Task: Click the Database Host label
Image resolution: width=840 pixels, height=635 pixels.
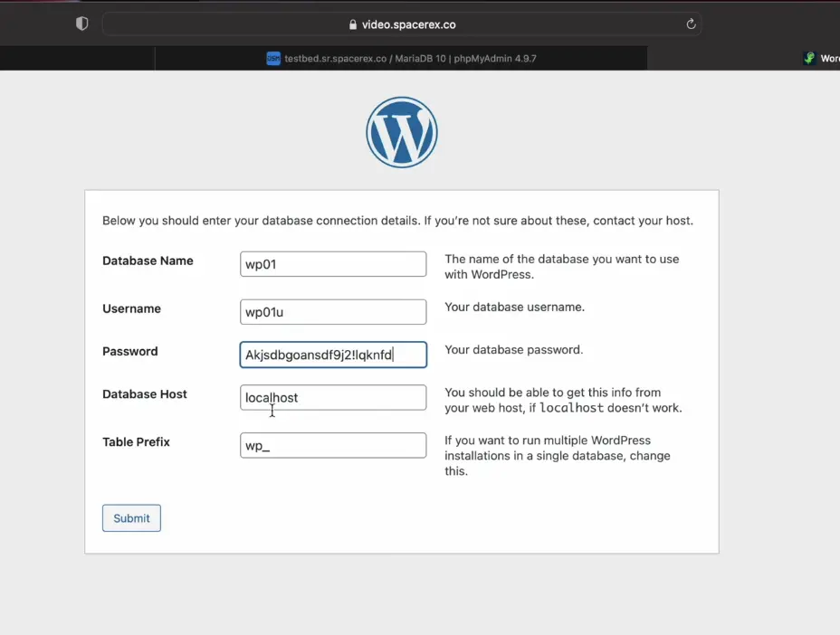Action: click(145, 393)
